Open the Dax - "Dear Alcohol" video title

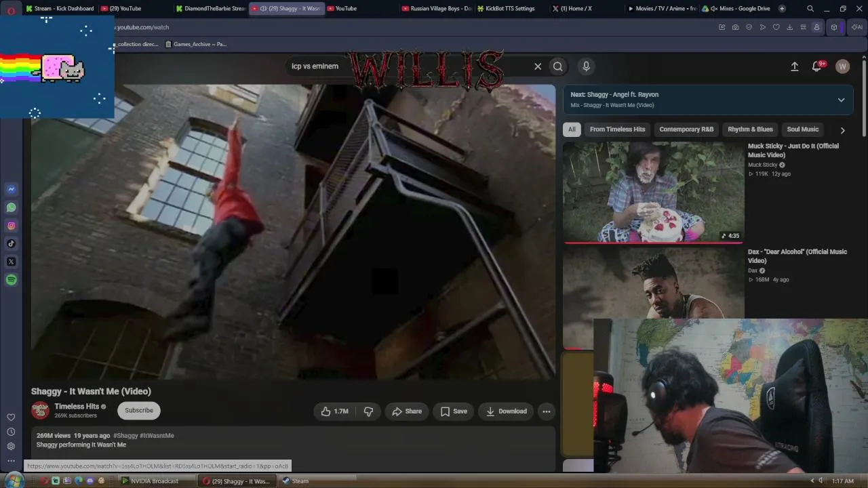(x=797, y=256)
